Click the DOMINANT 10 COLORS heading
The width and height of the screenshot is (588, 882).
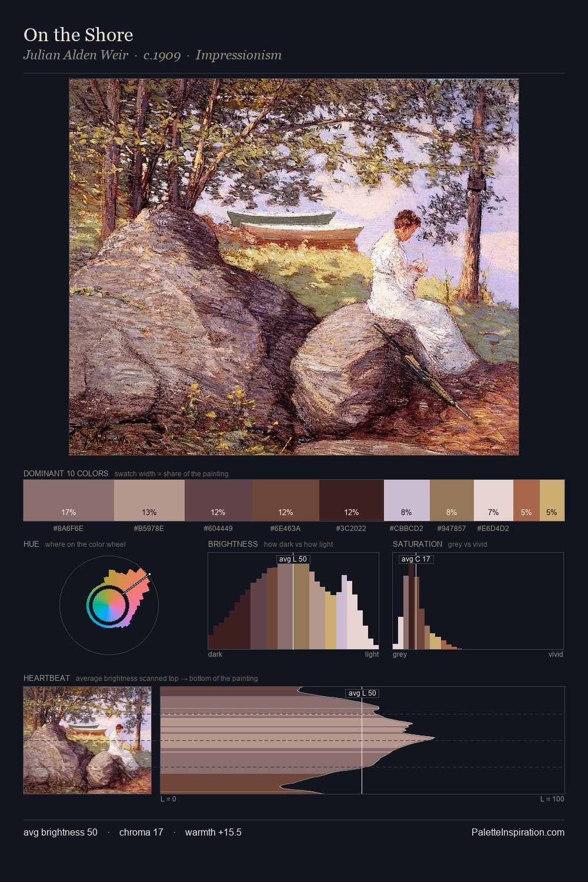pos(66,473)
